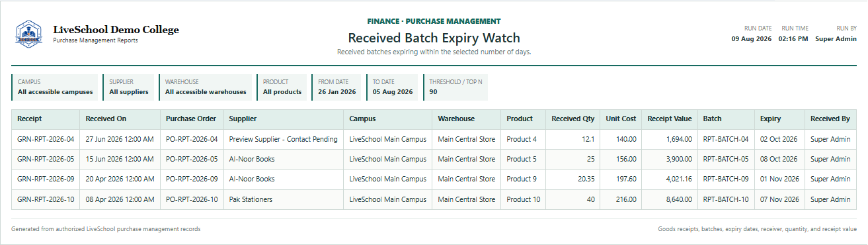The height and width of the screenshot is (245, 868).
Task: Click expiry date 02 Oct 2026
Action: click(779, 140)
